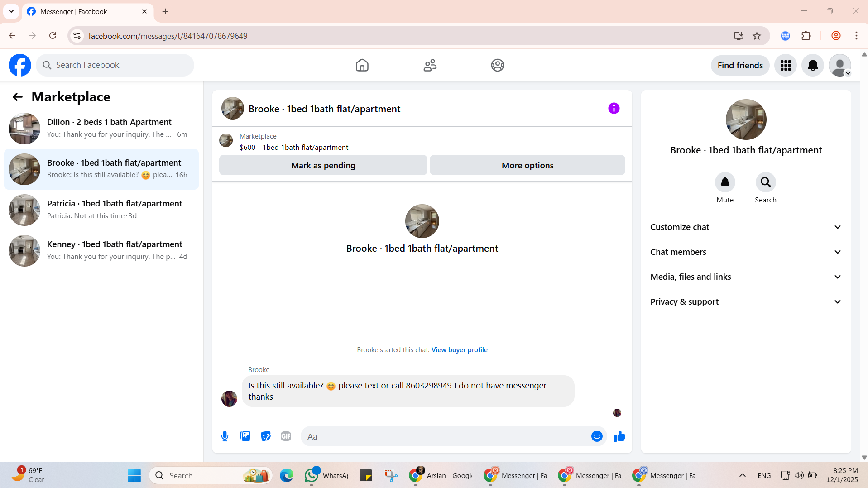The width and height of the screenshot is (868, 488).
Task: Go back to the previous page
Action: [12, 36]
